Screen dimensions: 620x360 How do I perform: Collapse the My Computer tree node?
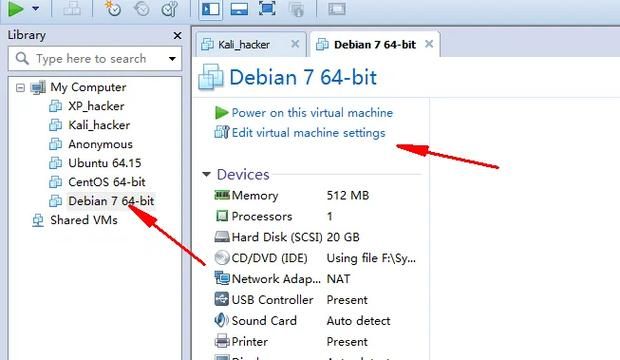click(20, 87)
